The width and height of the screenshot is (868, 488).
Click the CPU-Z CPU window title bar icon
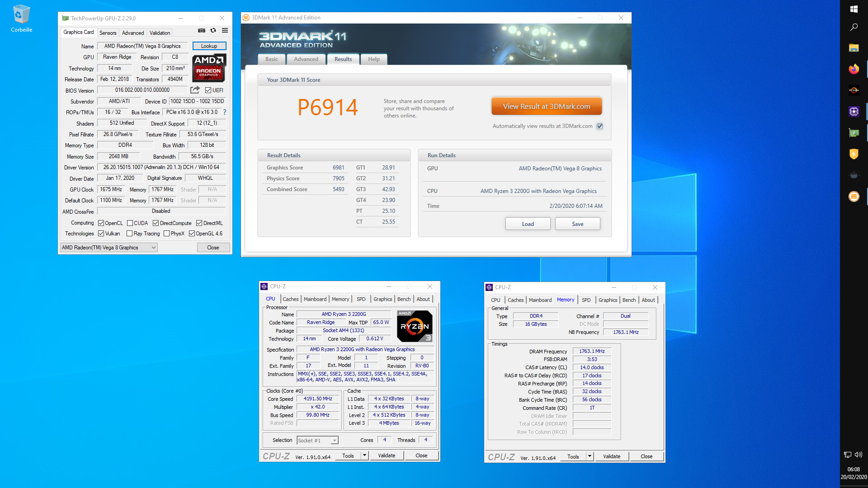(264, 286)
